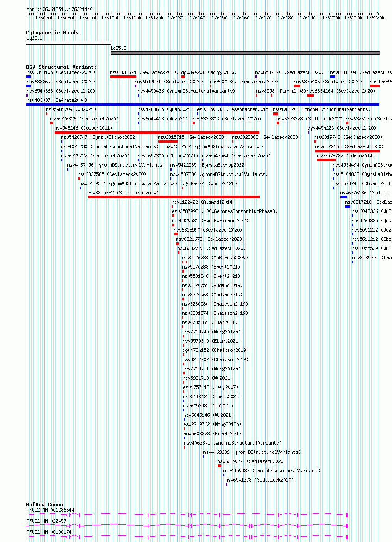This screenshot has width=392, height=542.
Task: Click nsv6044418 (Wu2021) label
Action: (163, 119)
